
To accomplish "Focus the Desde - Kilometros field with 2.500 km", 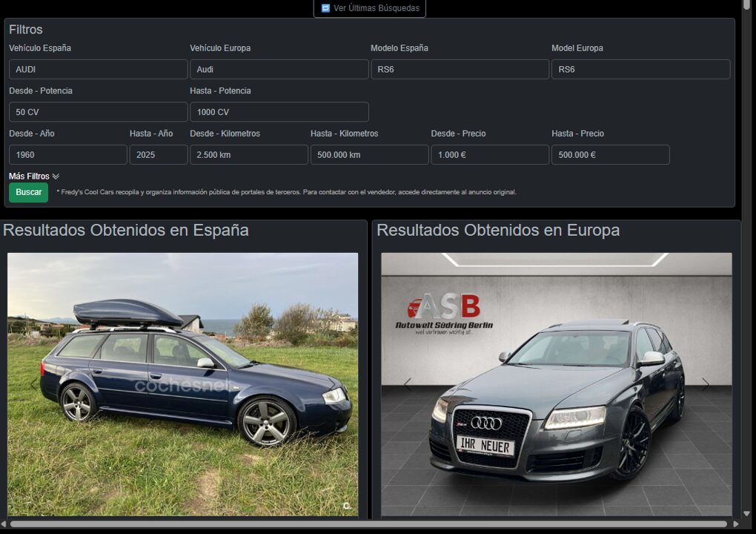I will (248, 155).
